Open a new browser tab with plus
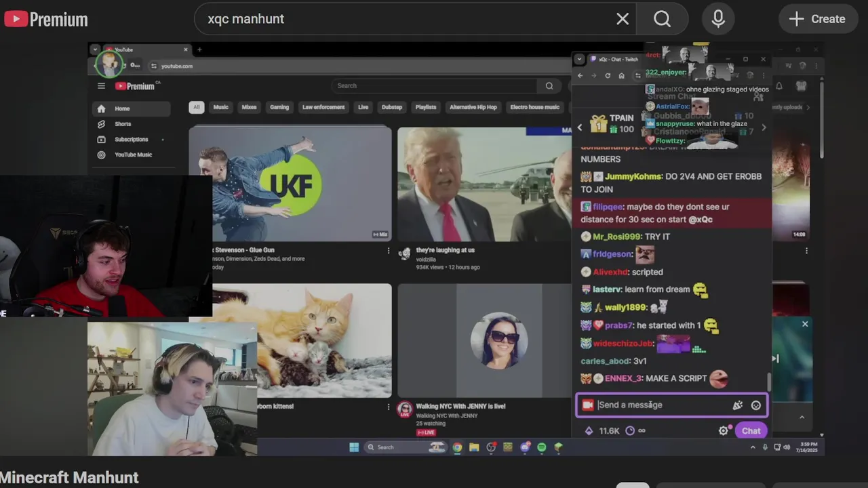Viewport: 868px width, 488px height. [x=199, y=49]
